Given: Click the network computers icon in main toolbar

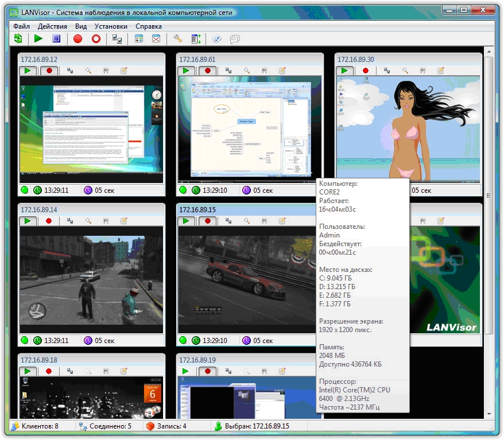Looking at the screenshot, I should pos(117,39).
